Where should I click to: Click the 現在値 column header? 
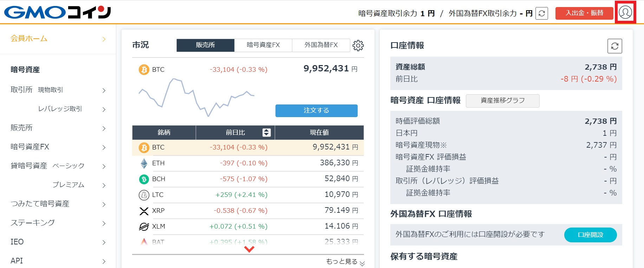(319, 133)
